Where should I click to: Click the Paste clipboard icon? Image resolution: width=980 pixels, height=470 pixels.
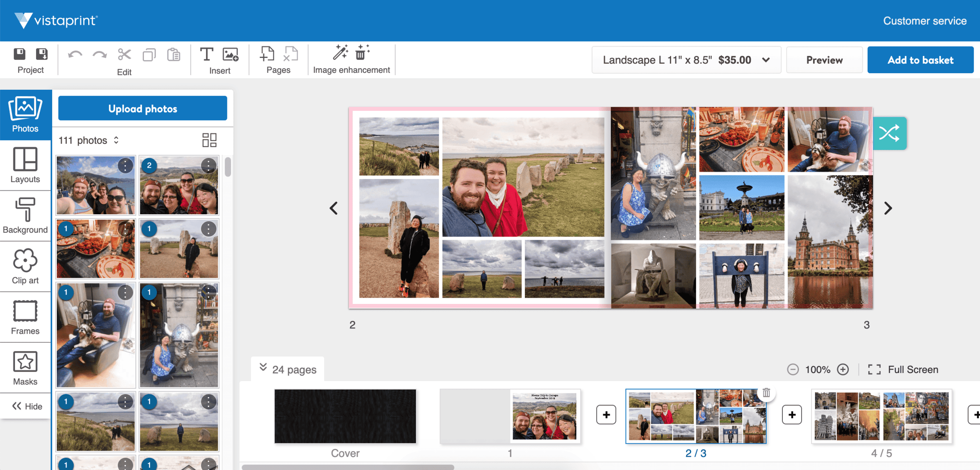tap(174, 55)
